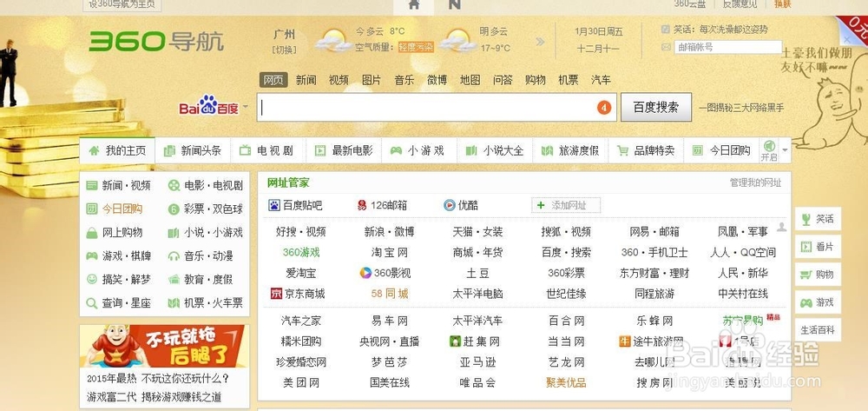Viewport: 868px width, 411px height.
Task: Open 品牌特卖 navigation tab
Action: pyautogui.click(x=646, y=150)
